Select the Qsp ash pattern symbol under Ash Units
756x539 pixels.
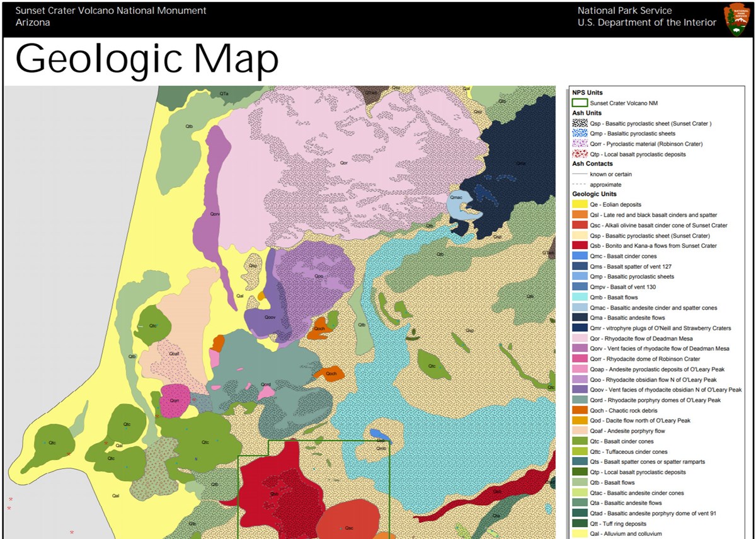pos(580,124)
